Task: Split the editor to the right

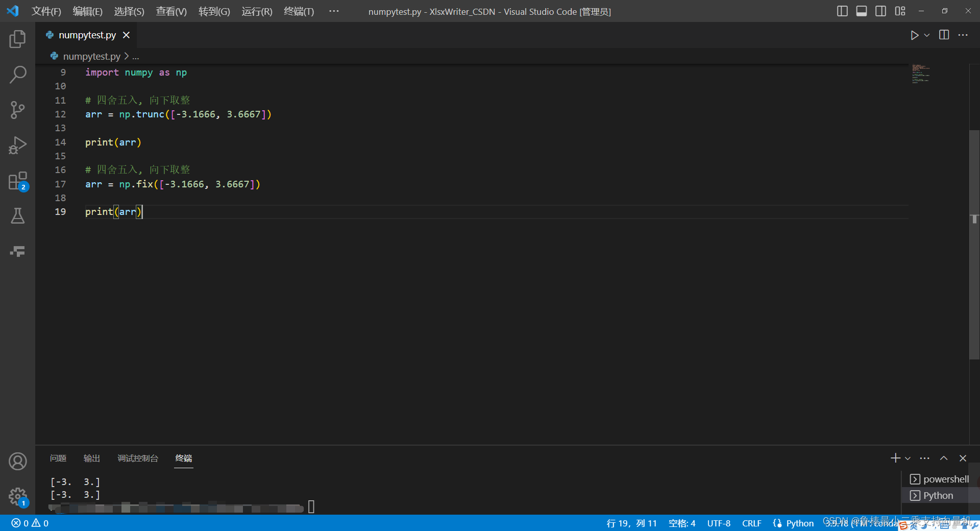Action: coord(944,35)
